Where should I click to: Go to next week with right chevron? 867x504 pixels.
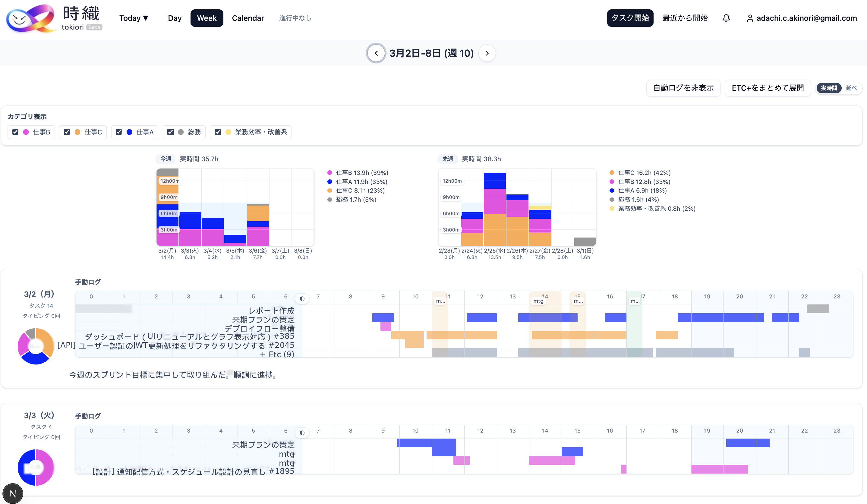(487, 53)
